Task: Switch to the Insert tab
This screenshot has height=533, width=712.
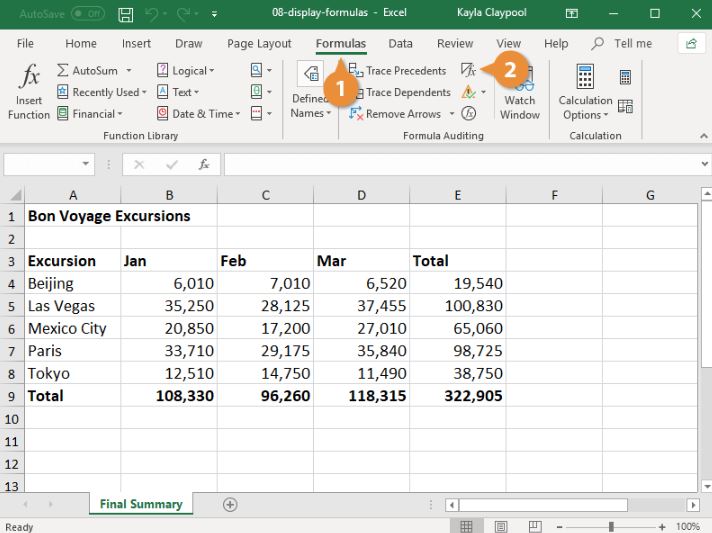Action: click(136, 44)
